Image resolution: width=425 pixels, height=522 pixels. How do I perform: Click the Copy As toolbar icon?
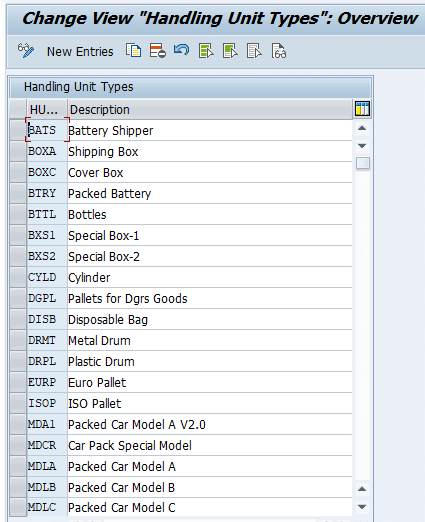[133, 51]
